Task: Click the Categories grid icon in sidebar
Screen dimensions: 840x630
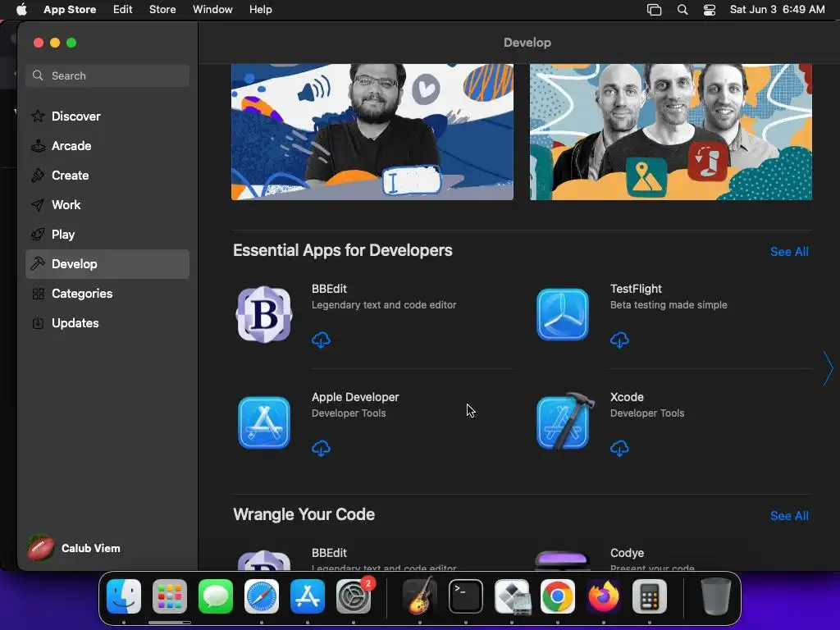Action: tap(38, 294)
